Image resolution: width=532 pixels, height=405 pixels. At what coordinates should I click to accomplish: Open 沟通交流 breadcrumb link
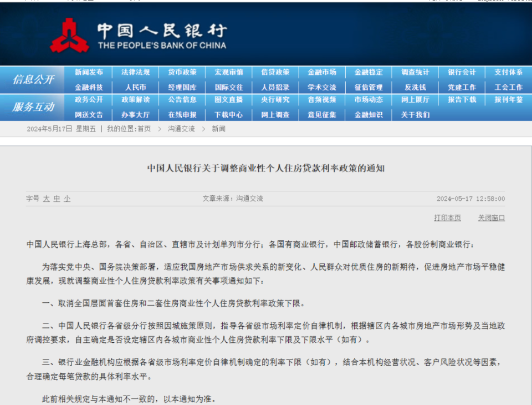(181, 129)
